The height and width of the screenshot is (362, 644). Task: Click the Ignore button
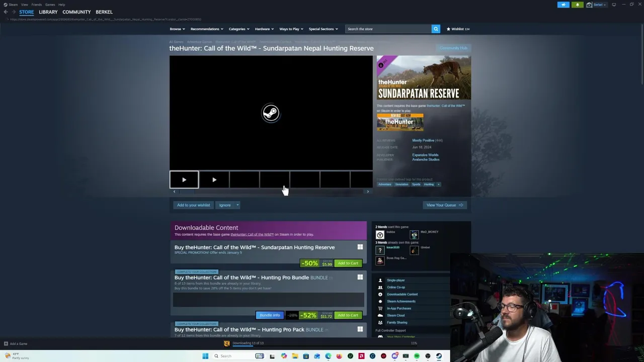tap(225, 205)
